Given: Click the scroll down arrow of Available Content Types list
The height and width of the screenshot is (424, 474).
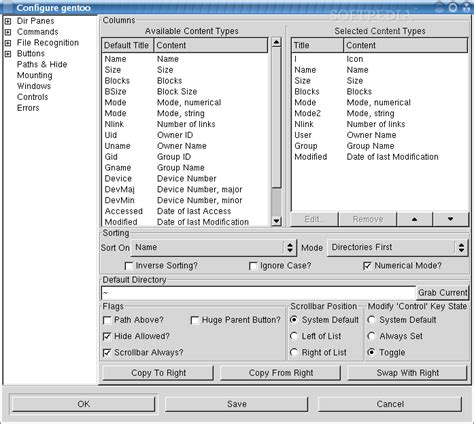Looking at the screenshot, I should (276, 221).
